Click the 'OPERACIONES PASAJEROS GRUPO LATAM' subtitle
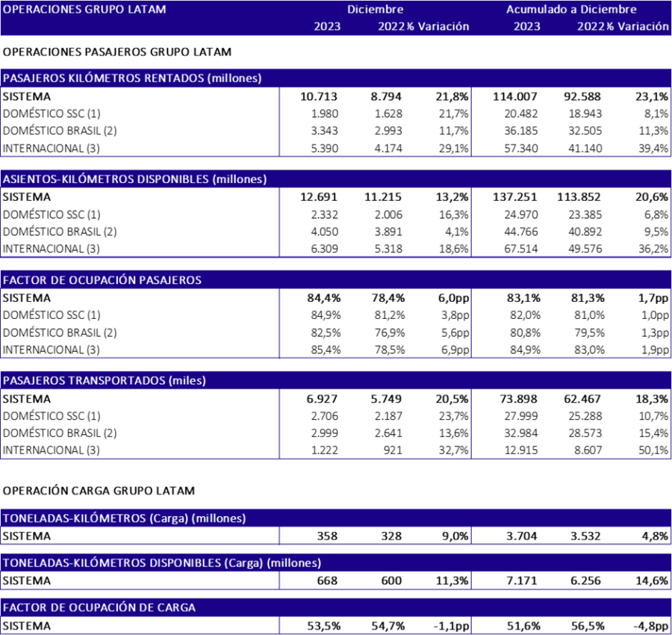This screenshot has height=635, width=672. coord(117,52)
